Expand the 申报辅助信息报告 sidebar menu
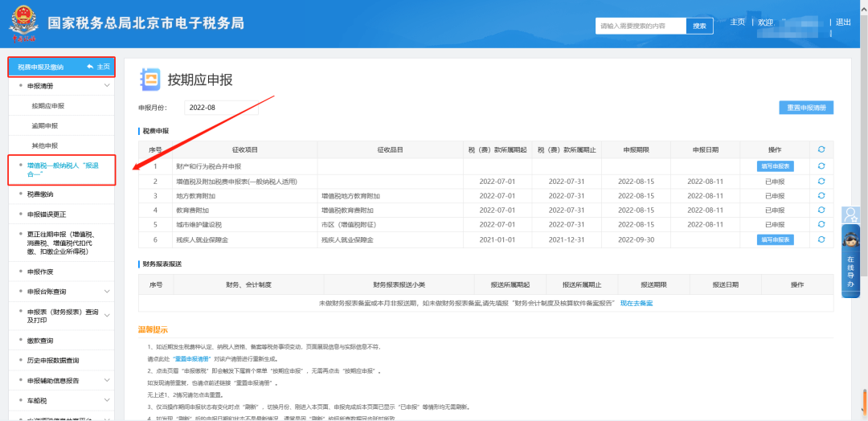The height and width of the screenshot is (421, 868). pyautogui.click(x=107, y=380)
